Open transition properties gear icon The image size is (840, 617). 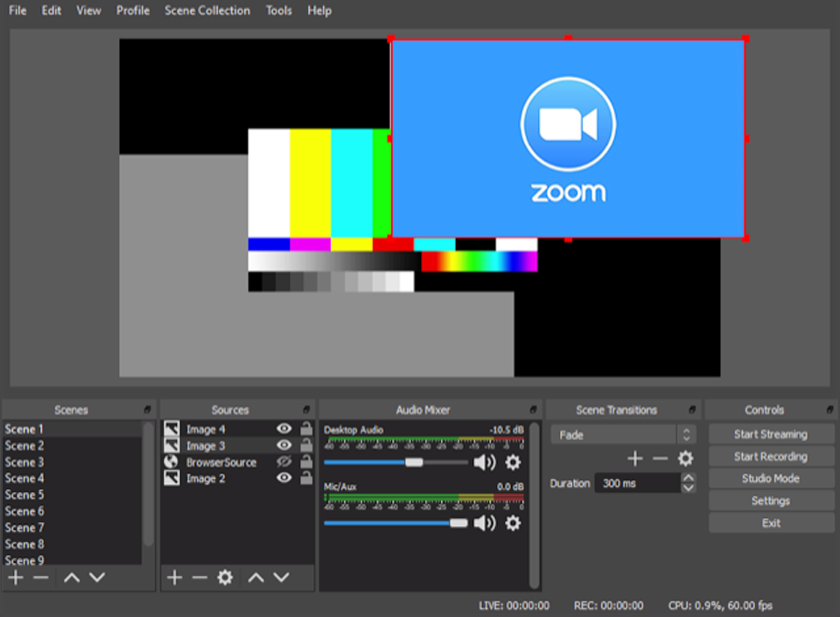[685, 459]
